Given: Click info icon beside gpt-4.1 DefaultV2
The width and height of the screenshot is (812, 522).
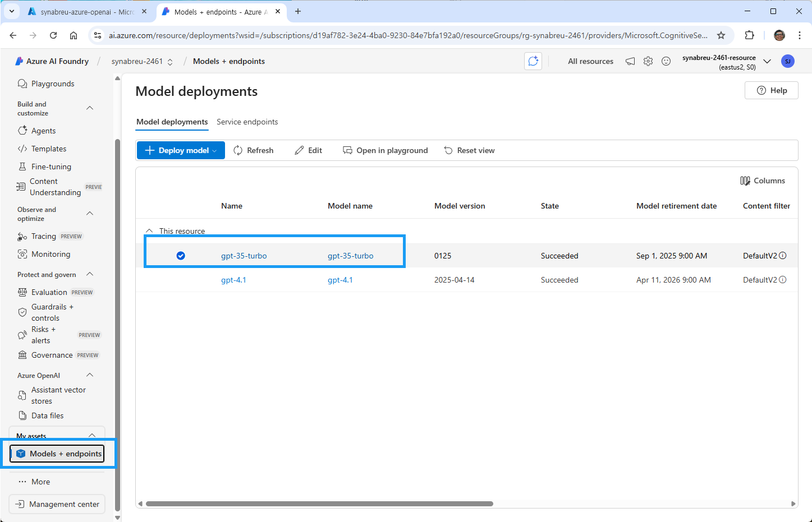Looking at the screenshot, I should pos(783,280).
